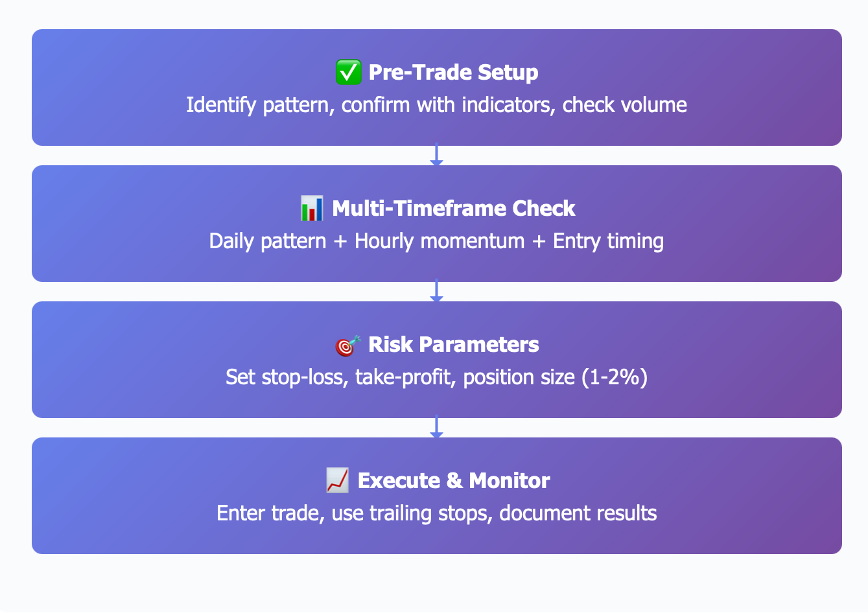
Task: Click the green checkmark icon
Action: point(348,72)
